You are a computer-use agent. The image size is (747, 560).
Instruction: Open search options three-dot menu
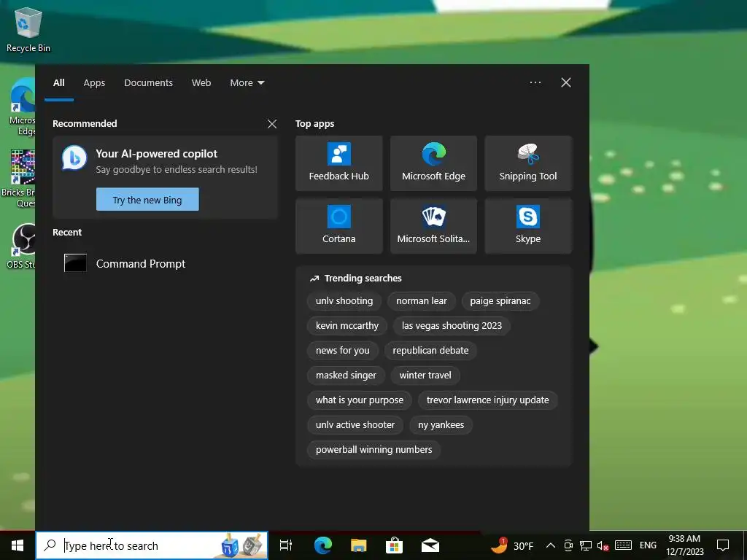pos(535,82)
